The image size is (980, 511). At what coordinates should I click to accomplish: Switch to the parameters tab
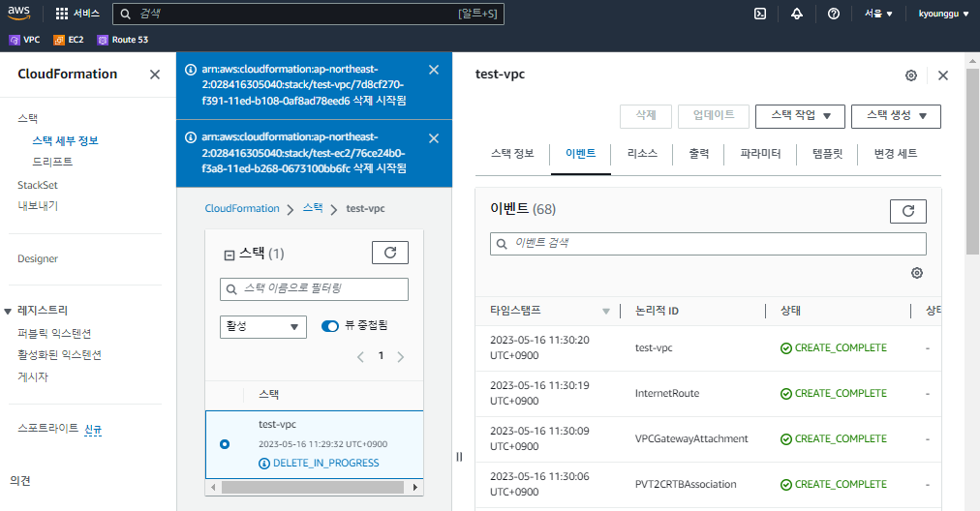point(760,154)
